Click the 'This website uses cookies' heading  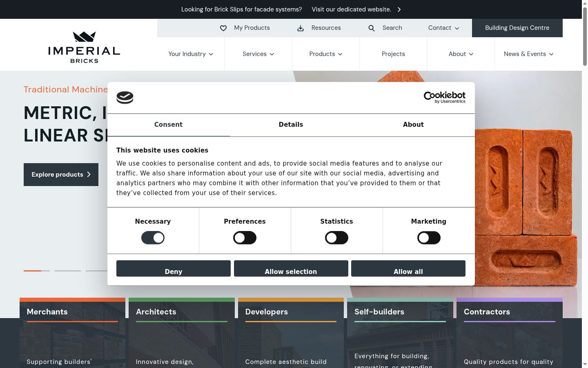click(162, 150)
